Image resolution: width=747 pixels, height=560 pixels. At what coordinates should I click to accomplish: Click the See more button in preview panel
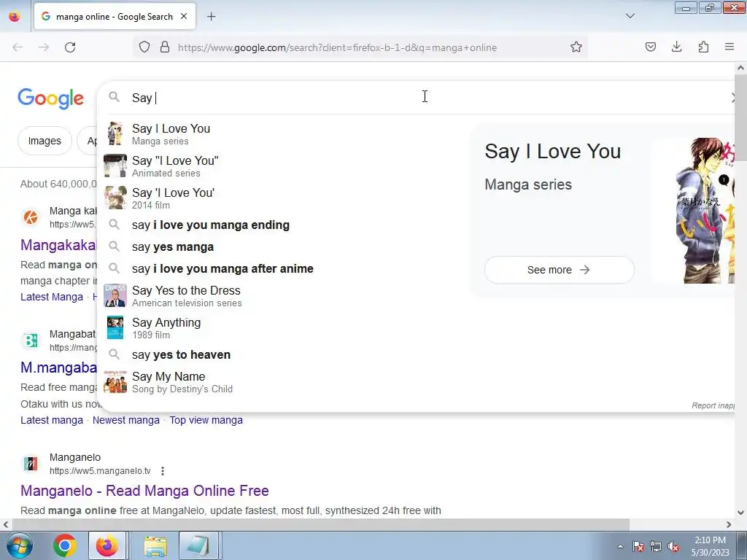coord(559,270)
